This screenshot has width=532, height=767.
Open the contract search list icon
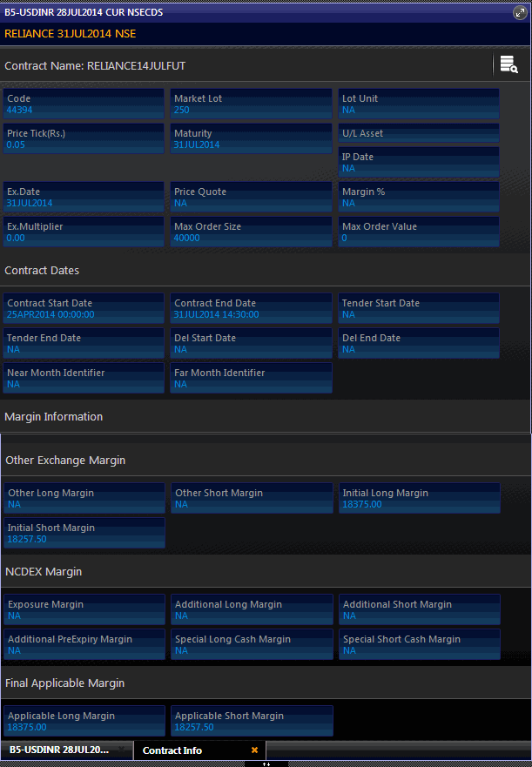[509, 64]
